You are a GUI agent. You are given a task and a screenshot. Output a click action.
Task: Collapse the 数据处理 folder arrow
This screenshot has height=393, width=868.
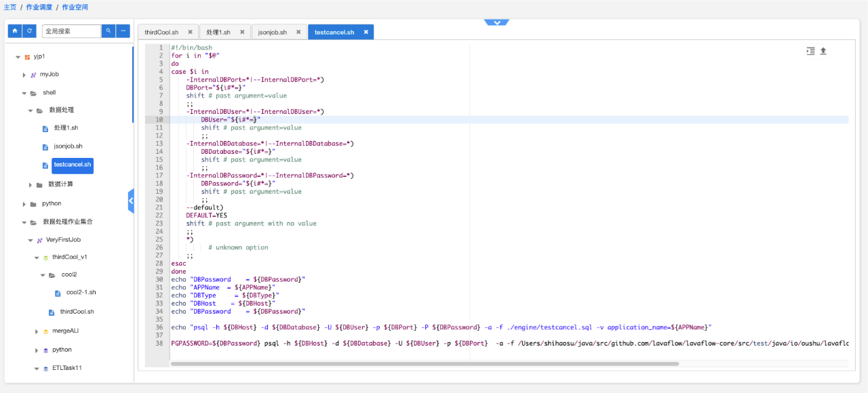30,110
